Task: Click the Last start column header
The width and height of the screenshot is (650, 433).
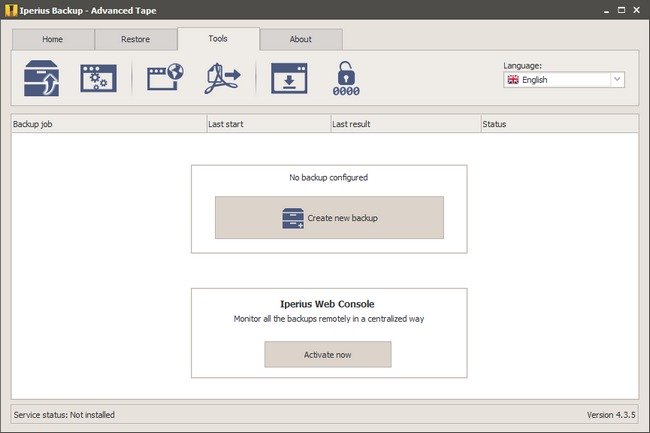Action: point(267,124)
